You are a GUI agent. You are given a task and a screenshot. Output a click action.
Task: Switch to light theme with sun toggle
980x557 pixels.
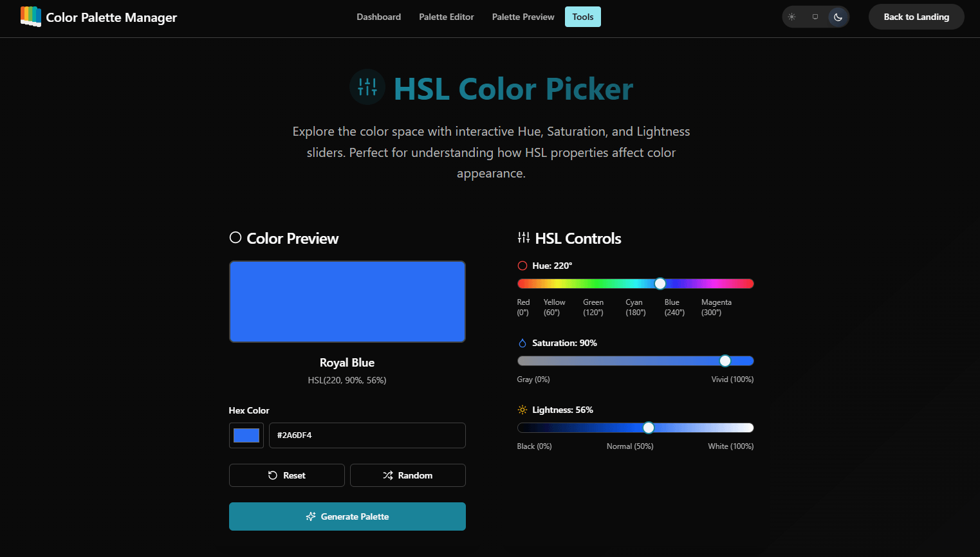click(792, 17)
